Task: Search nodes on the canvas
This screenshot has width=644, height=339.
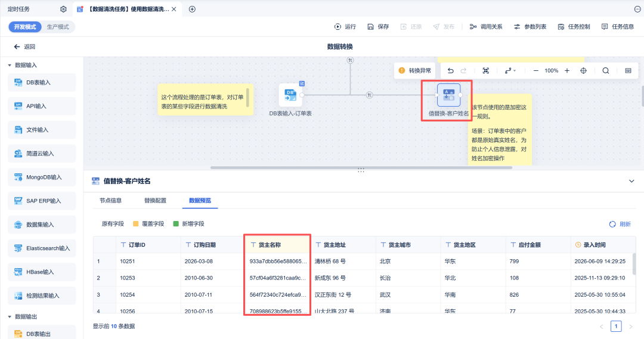Action: (606, 70)
